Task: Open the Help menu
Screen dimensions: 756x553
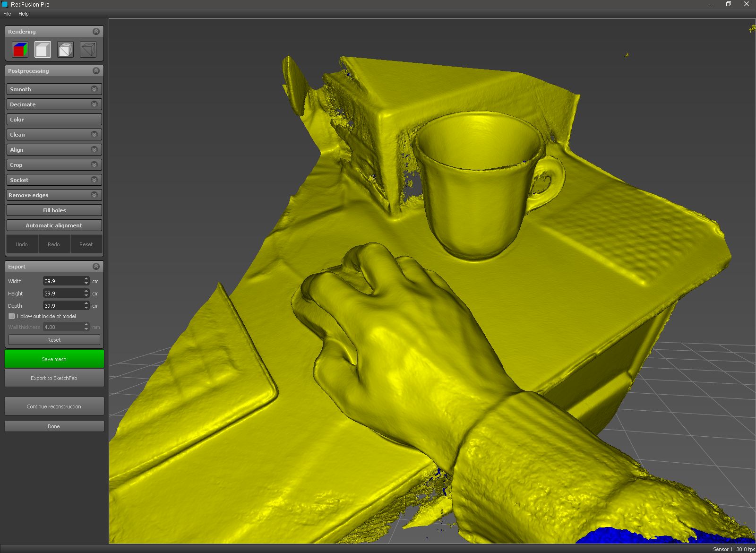Action: 24,14
